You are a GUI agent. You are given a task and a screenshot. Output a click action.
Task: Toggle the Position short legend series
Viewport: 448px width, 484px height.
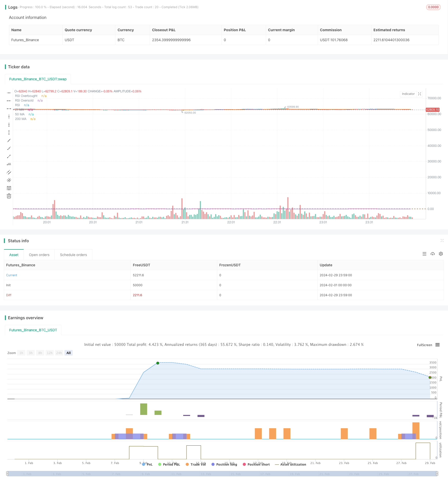pos(256,464)
